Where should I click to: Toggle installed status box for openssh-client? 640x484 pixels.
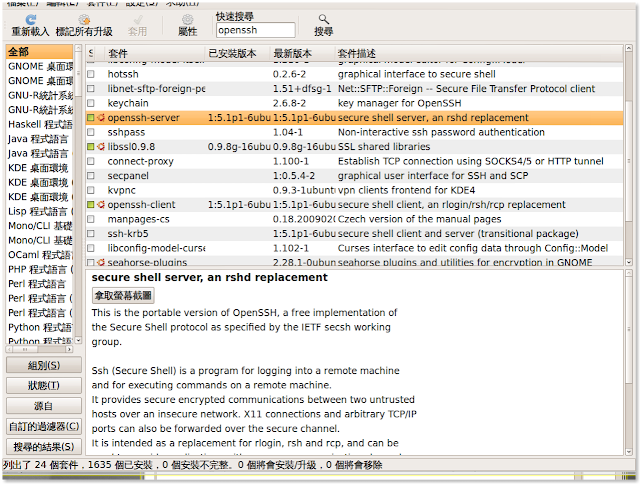coord(91,204)
